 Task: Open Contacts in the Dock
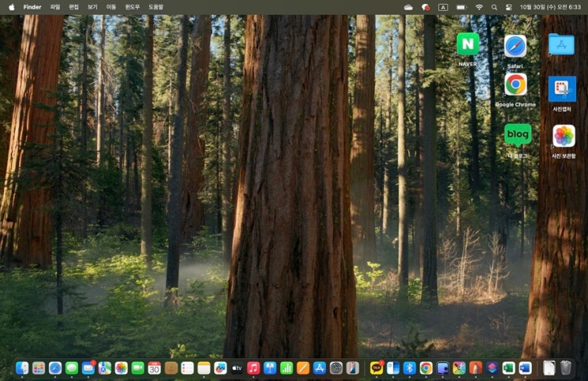point(171,368)
